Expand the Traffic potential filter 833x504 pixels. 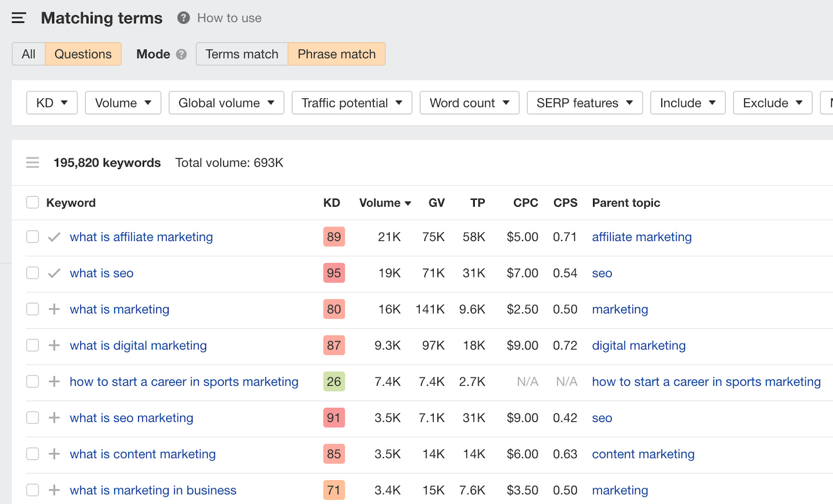click(x=351, y=103)
